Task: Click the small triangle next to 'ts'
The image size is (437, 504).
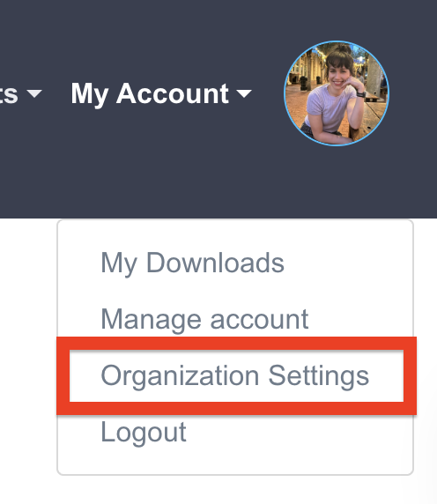Action: tap(34, 93)
